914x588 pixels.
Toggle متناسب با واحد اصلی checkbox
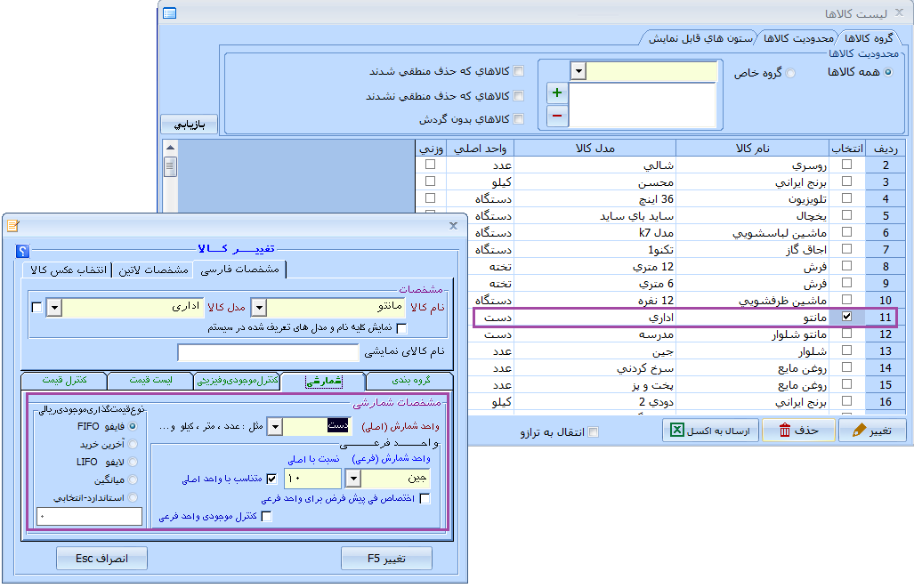coord(271,479)
